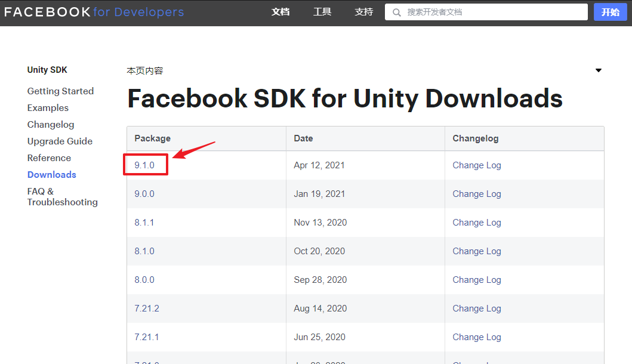
Task: Download package version 9.0.0
Action: point(144,194)
